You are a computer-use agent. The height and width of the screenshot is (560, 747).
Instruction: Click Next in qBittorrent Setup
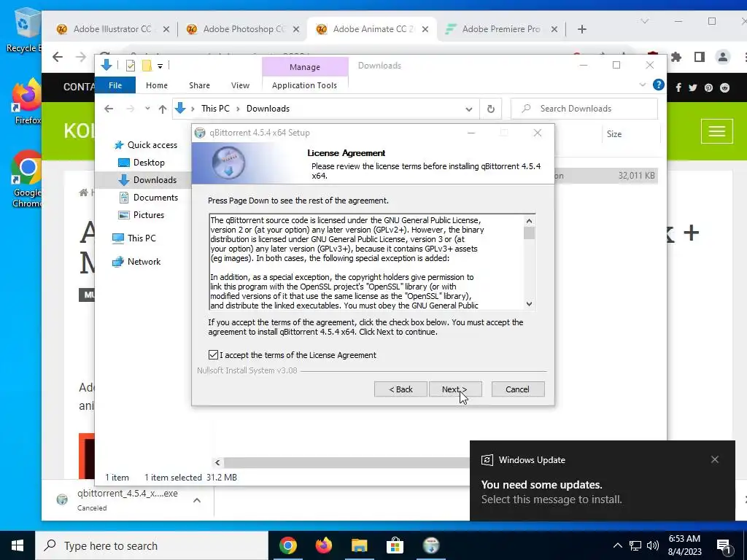(x=455, y=389)
